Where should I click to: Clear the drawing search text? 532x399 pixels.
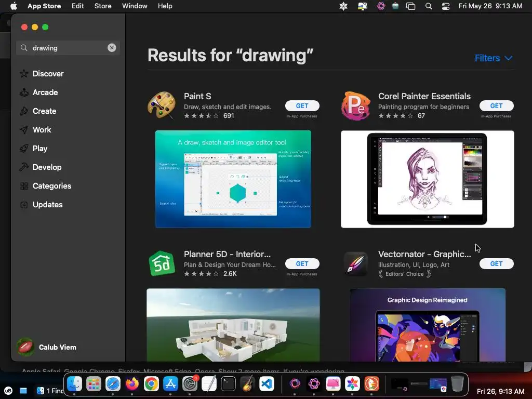112,48
